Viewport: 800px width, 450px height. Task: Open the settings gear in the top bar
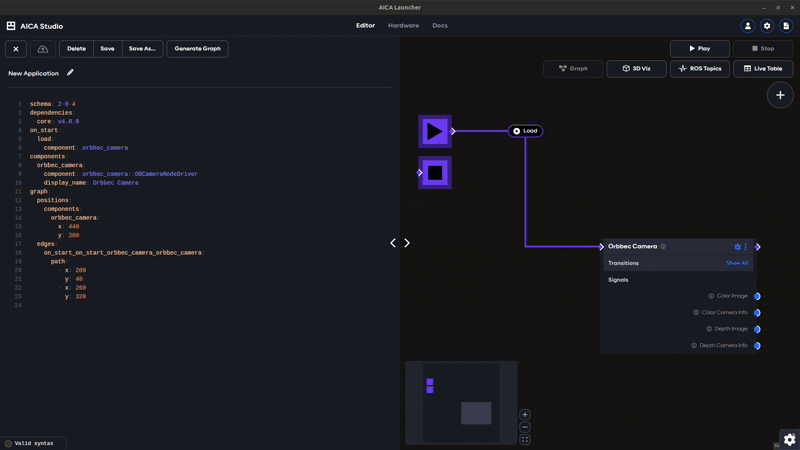click(767, 26)
